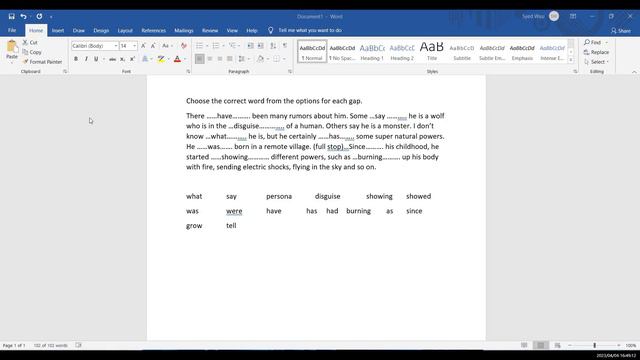This screenshot has height=360, width=640.
Task: Adjust the zoom slider
Action: click(x=594, y=345)
